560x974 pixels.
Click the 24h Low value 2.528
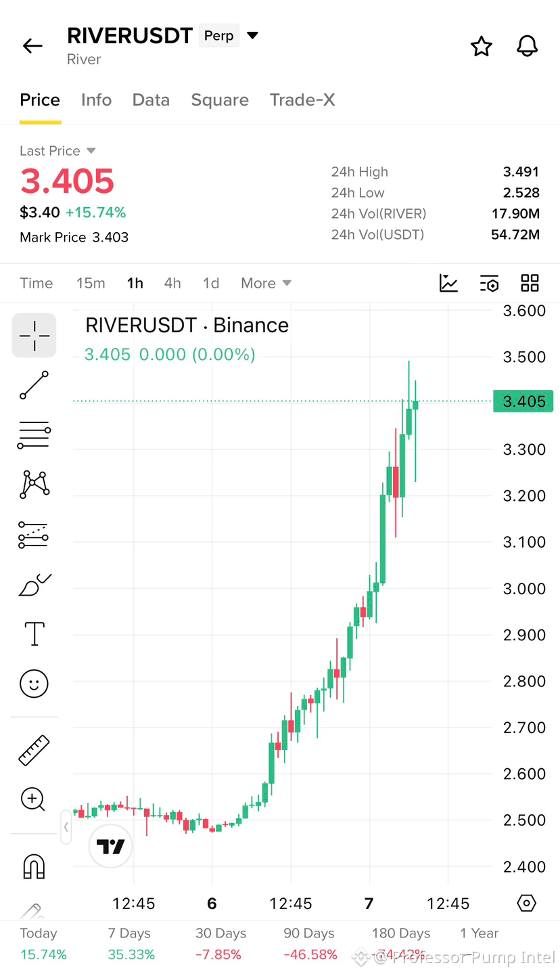(521, 193)
